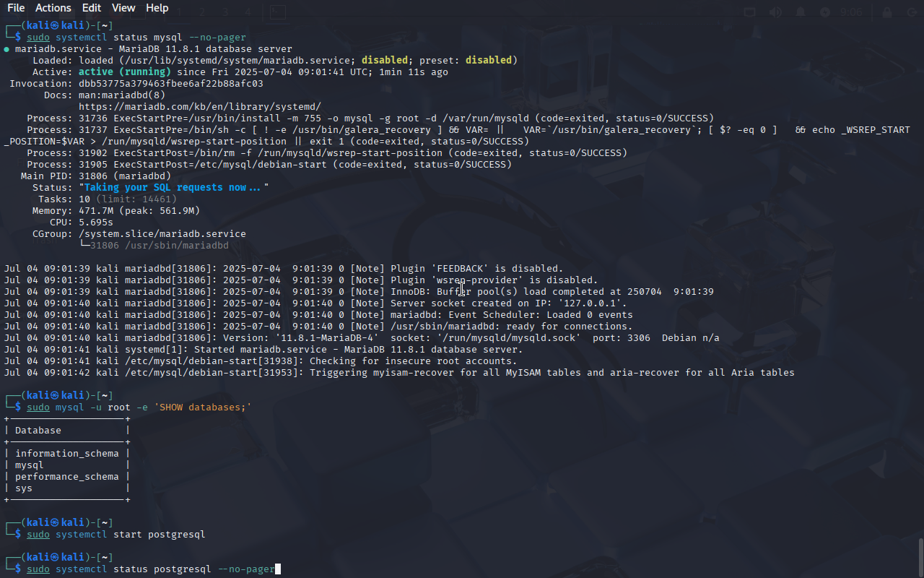The height and width of the screenshot is (578, 924).
Task: Click the current input line 'status postgresql --no-pager'
Action: [x=194, y=569]
